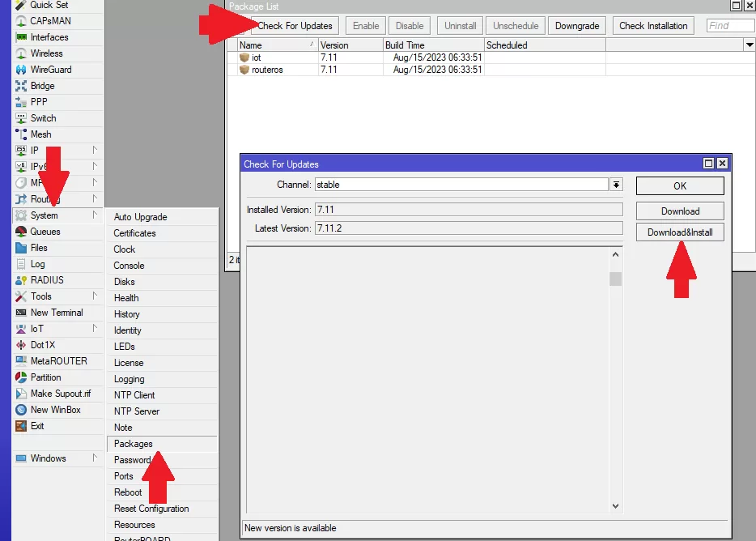Click the iot package box icon
756x541 pixels.
[x=244, y=58]
